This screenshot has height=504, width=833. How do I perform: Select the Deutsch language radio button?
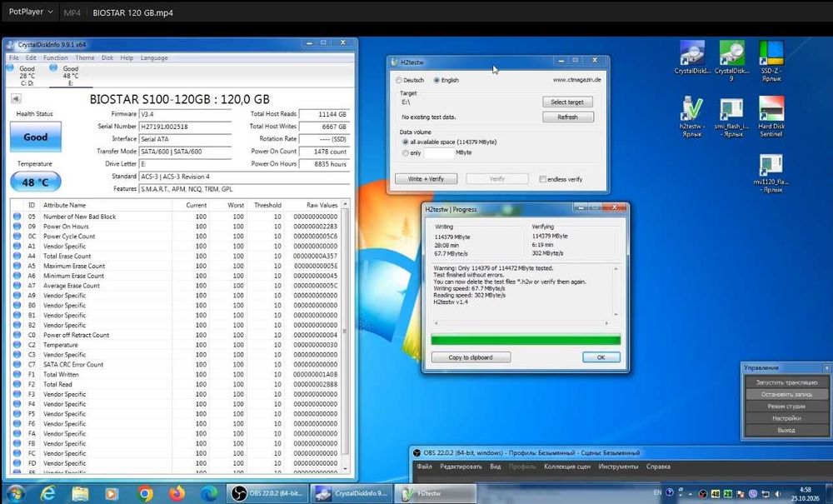click(x=398, y=80)
